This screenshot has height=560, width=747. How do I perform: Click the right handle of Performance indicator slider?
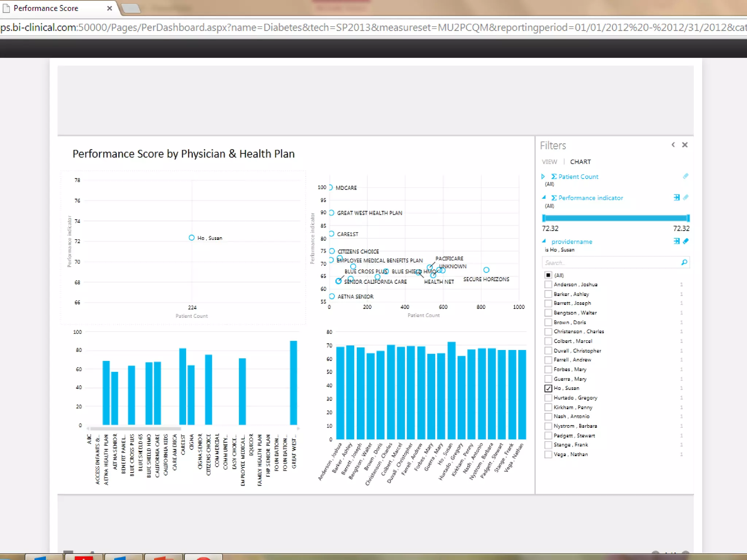[688, 218]
